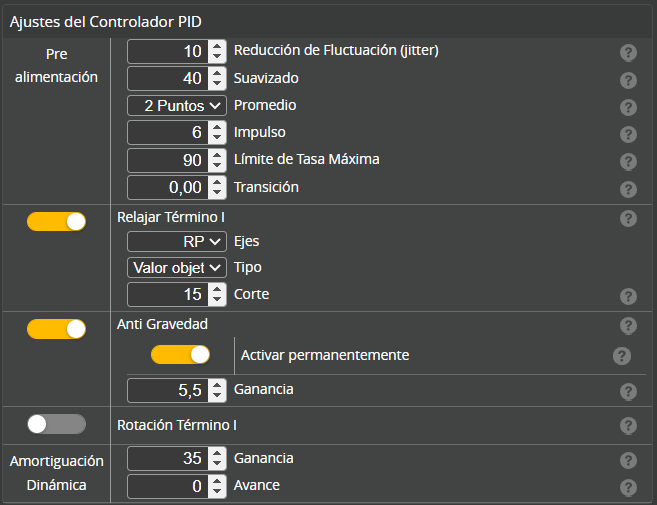Click help icon next to Suavizado
This screenshot has height=505, width=657.
coord(628,80)
